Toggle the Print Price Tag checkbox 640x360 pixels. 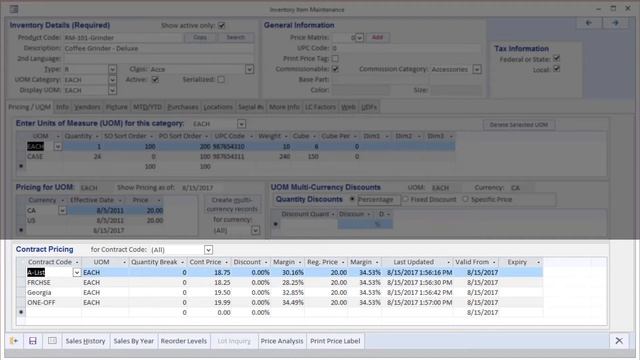335,58
